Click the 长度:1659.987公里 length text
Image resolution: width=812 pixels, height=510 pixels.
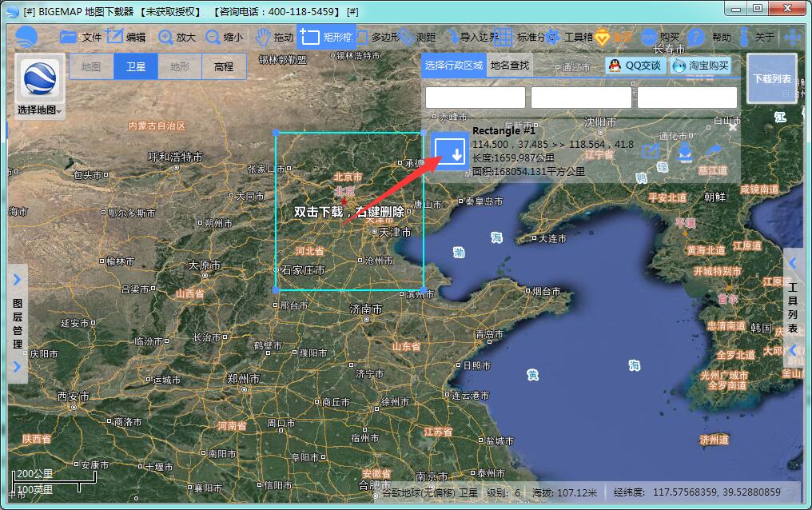[x=513, y=158]
